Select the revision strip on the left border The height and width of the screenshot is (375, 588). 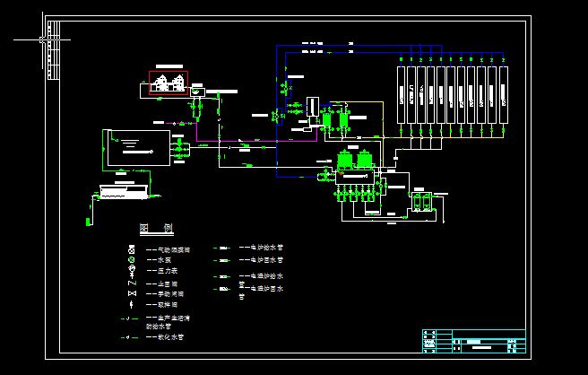pyautogui.click(x=54, y=50)
